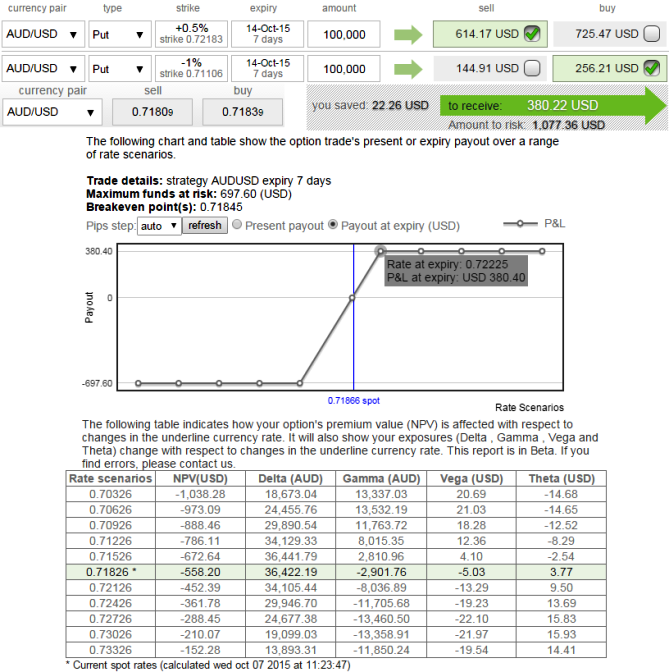Check the buy 725.47 USD checkbox
The image size is (669, 672).
(651, 34)
